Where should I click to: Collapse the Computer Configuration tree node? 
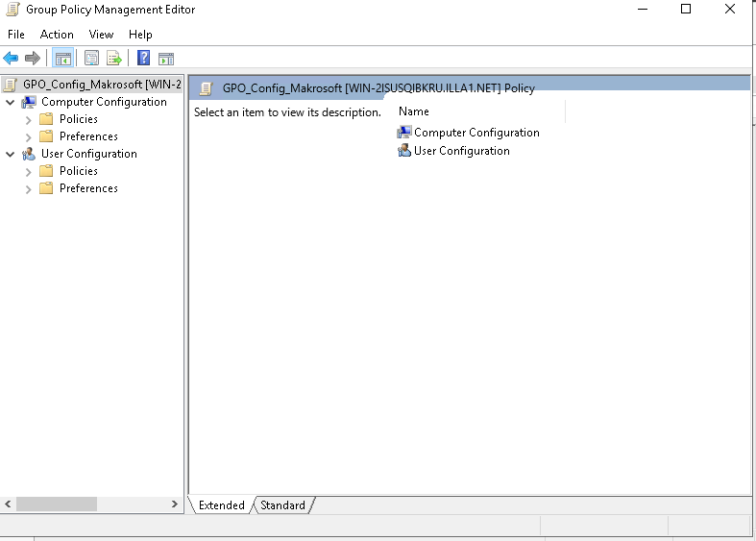click(11, 102)
